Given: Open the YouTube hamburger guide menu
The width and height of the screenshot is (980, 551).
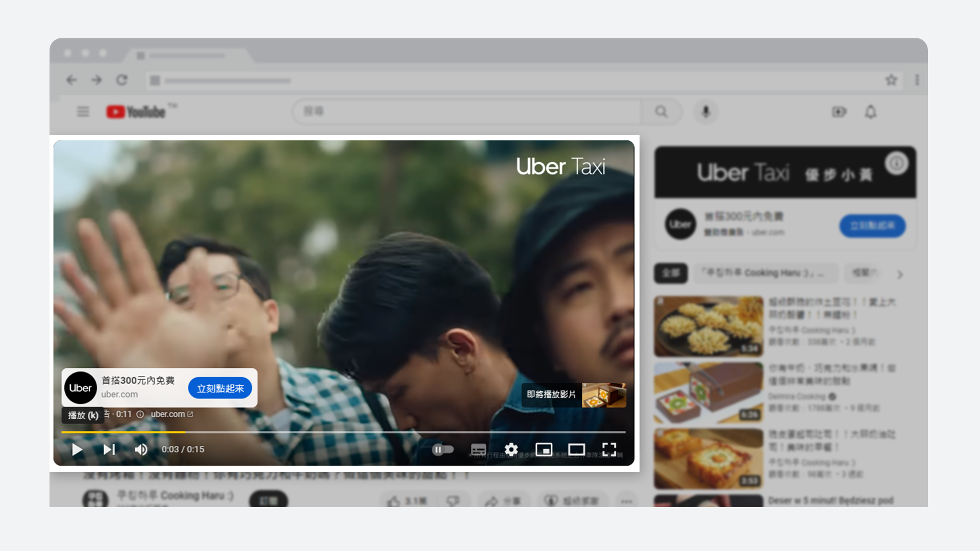Looking at the screenshot, I should (x=83, y=112).
